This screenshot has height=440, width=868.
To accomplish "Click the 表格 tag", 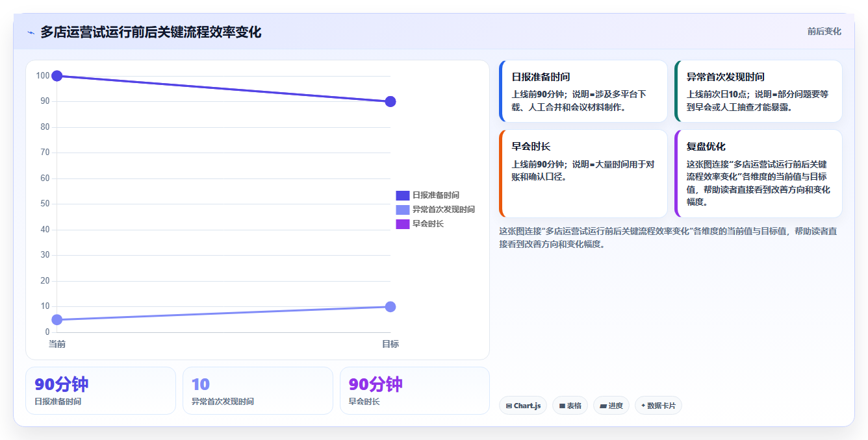I will point(570,406).
